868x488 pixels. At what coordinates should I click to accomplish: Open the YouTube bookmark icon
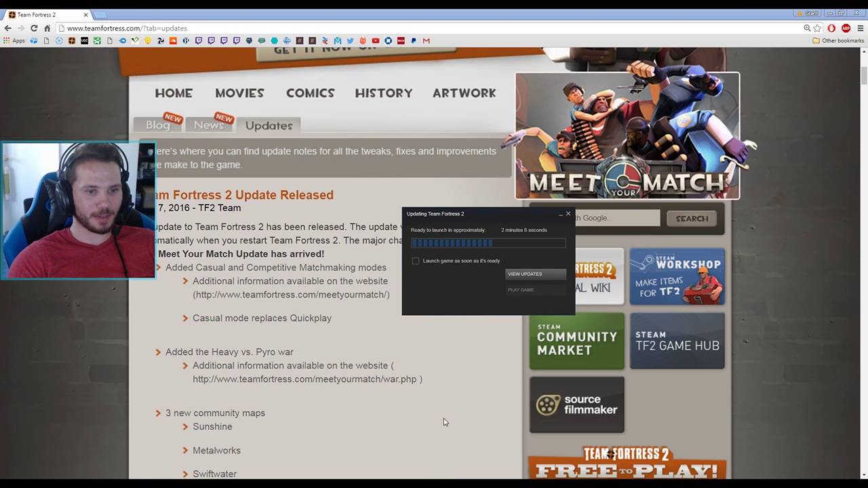pyautogui.click(x=375, y=41)
